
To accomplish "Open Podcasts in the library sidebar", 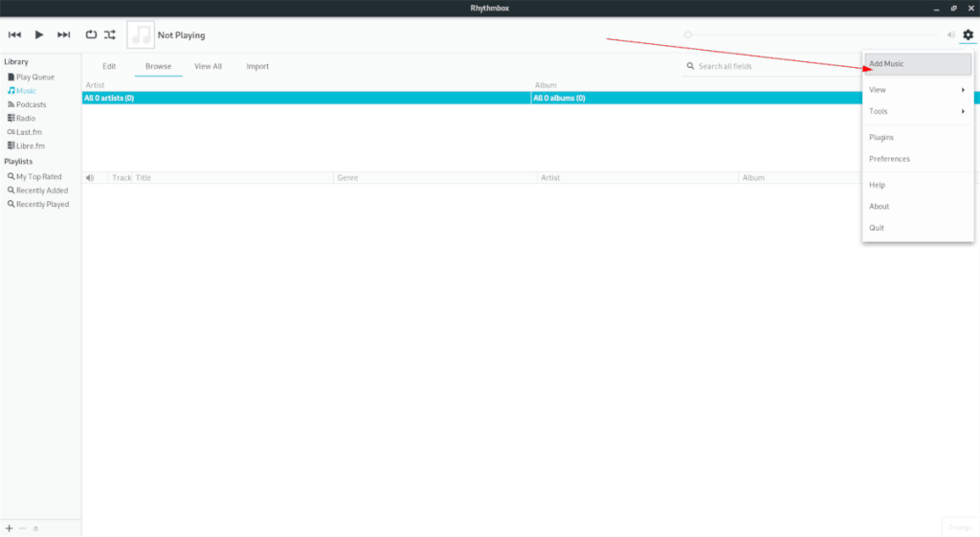I will [31, 104].
